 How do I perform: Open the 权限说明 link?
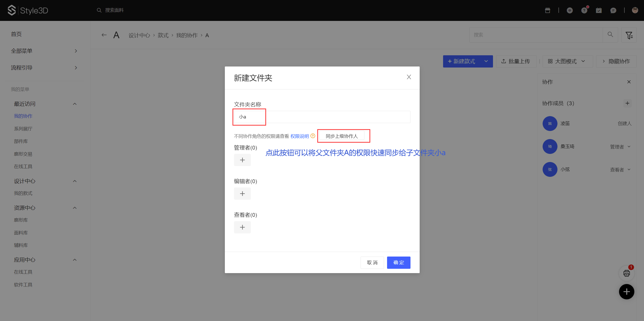point(299,136)
